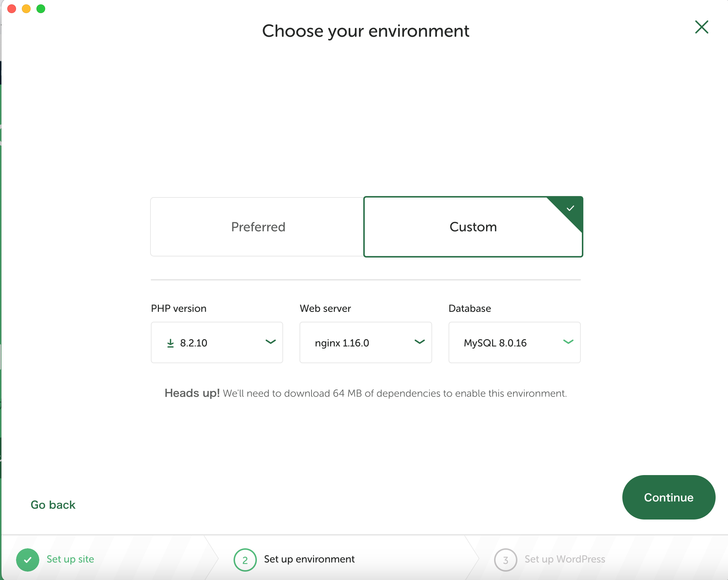Click the step 3 circle icon

point(505,560)
